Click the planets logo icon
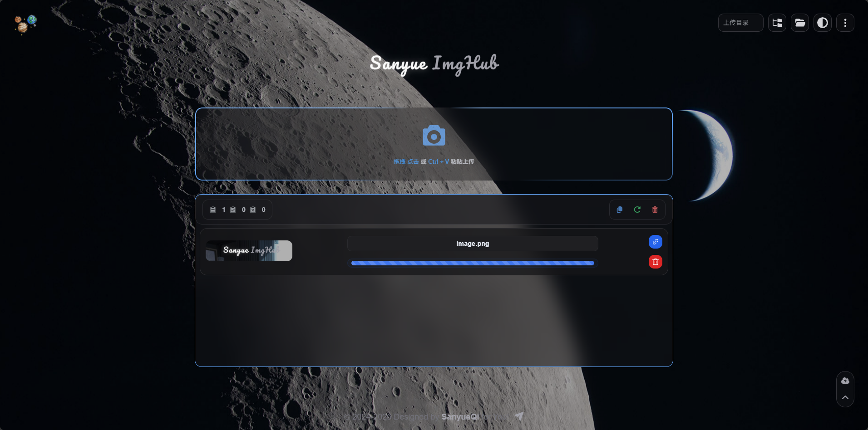 [25, 24]
